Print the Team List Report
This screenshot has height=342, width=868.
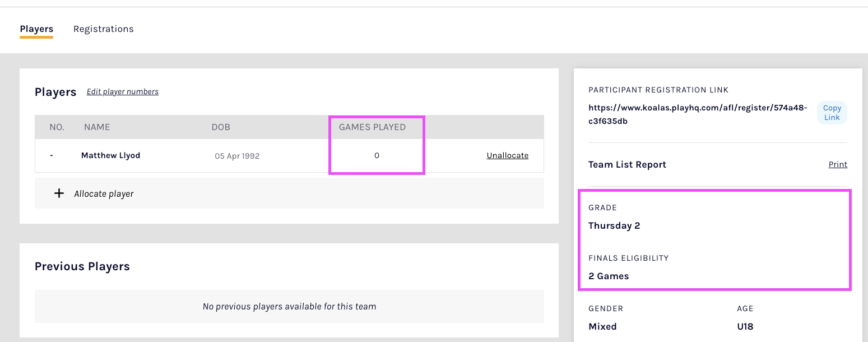click(x=838, y=165)
